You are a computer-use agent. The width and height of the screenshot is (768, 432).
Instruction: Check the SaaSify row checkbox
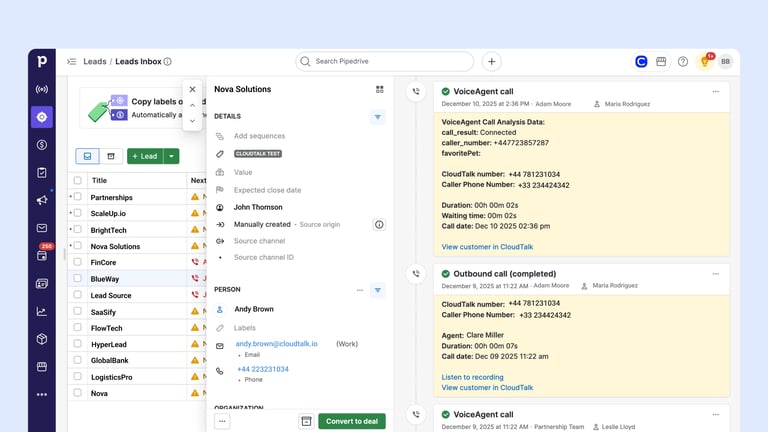click(x=77, y=312)
